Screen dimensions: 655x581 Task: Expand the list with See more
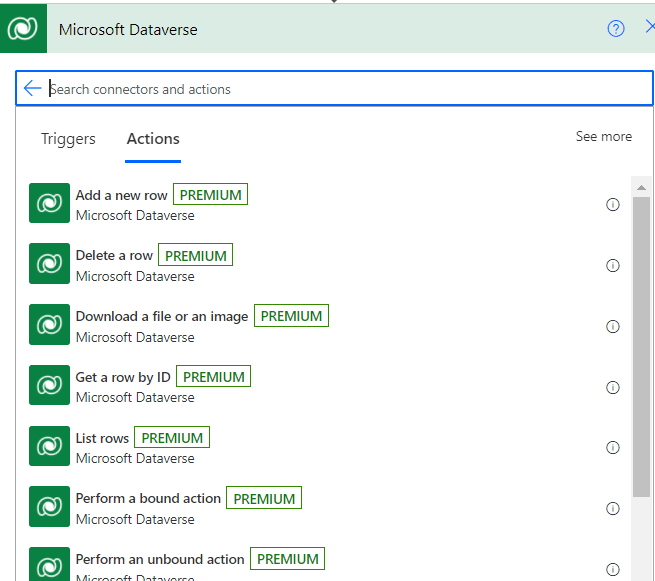tap(603, 136)
